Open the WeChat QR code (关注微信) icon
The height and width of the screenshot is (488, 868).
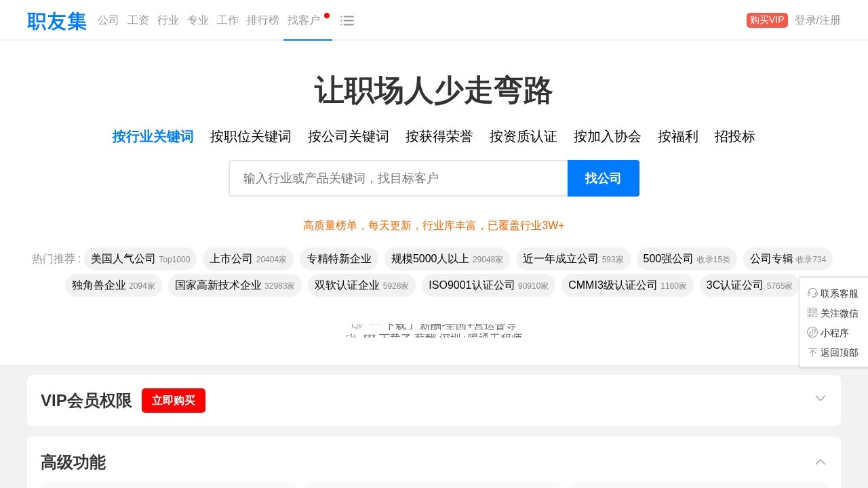tap(812, 312)
